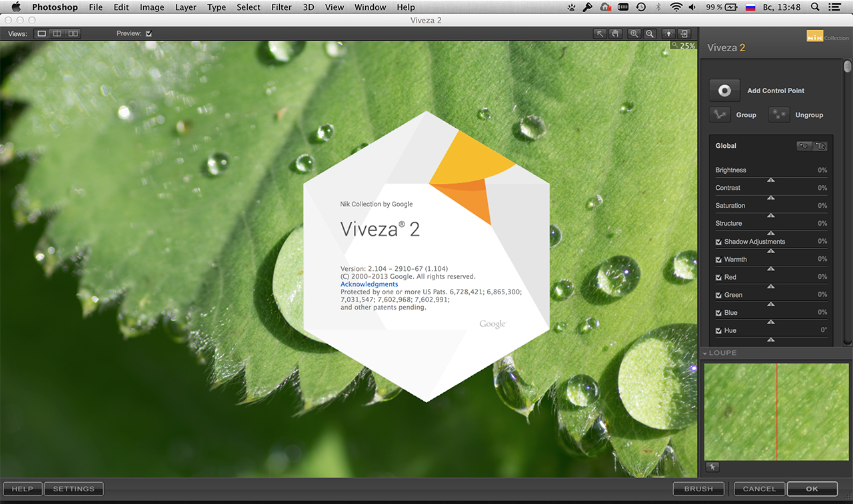Click the Wi-Fi status icon
The height and width of the screenshot is (504, 853).
point(676,7)
